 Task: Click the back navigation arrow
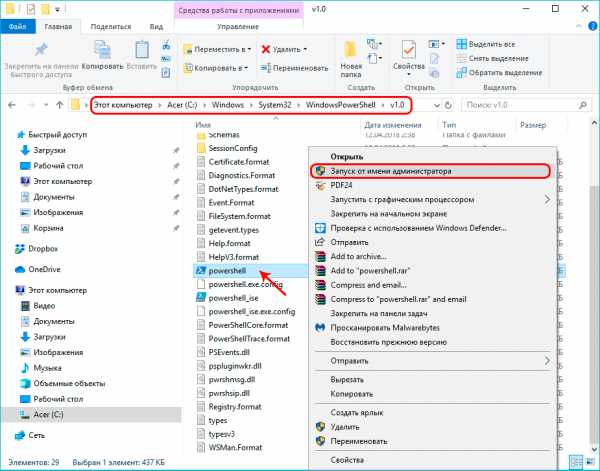tap(12, 105)
